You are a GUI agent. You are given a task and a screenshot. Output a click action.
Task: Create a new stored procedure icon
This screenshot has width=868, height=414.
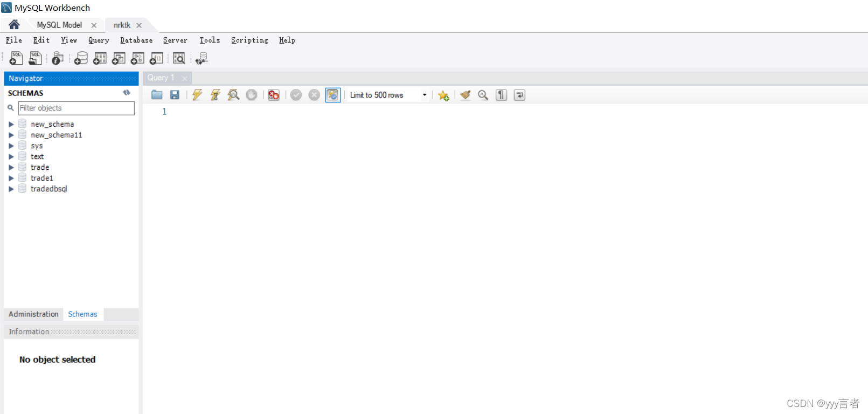click(x=137, y=58)
